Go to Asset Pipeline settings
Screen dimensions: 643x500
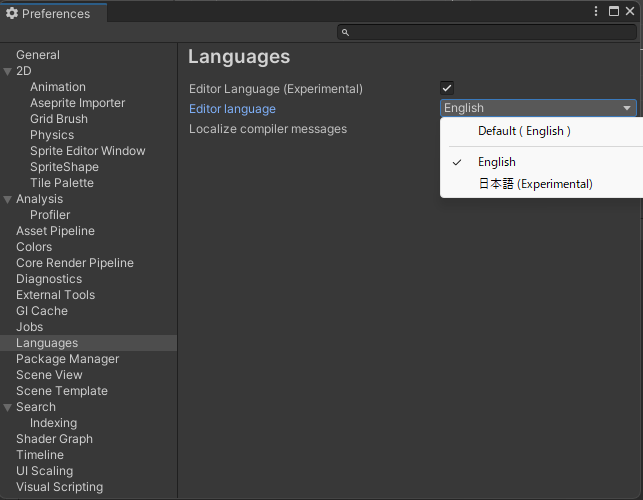(x=55, y=231)
